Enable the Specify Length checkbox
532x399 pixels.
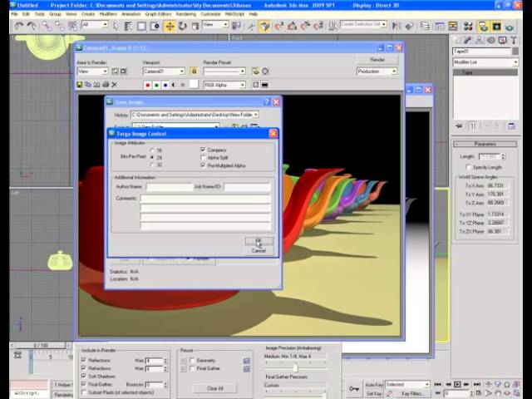[x=468, y=167]
